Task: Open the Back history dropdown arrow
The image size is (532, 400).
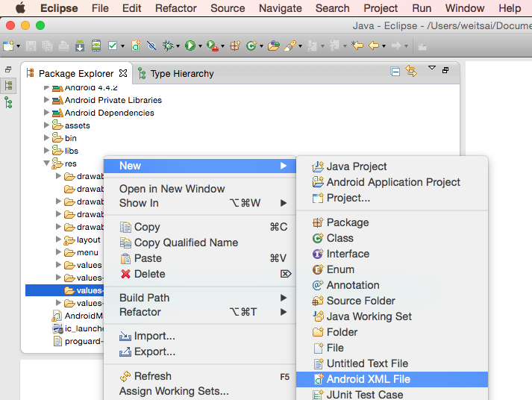Action: [x=384, y=46]
